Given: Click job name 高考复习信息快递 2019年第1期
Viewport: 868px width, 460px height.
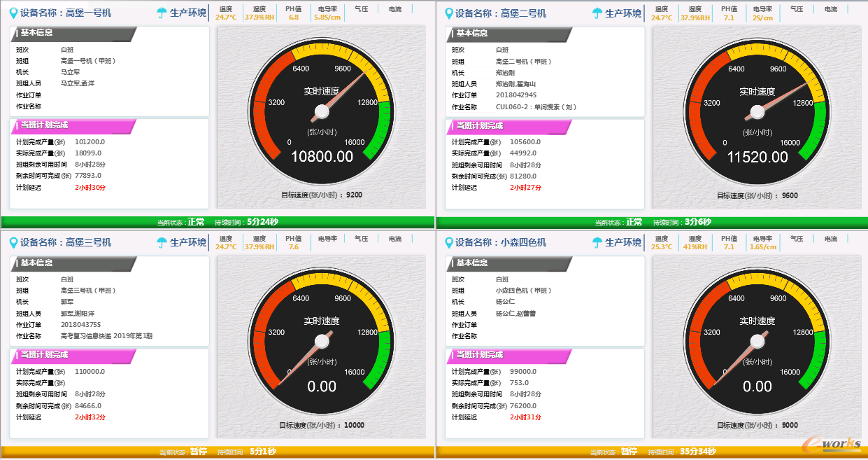Looking at the screenshot, I should pos(106,336).
